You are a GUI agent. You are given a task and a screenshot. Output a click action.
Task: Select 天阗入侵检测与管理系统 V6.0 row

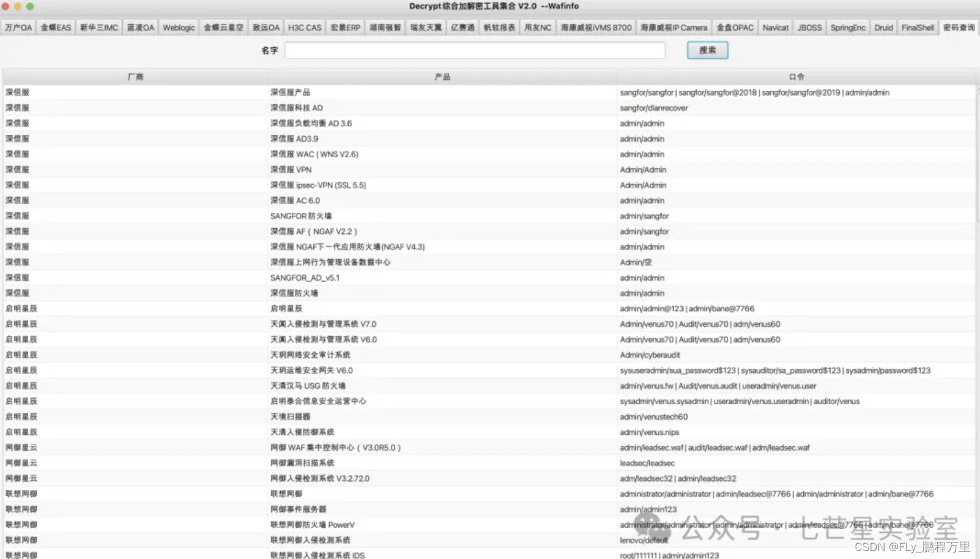(x=489, y=339)
